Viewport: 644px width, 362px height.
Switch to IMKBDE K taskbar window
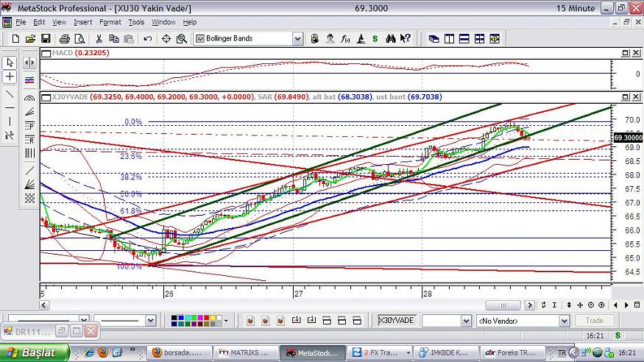coord(446,352)
